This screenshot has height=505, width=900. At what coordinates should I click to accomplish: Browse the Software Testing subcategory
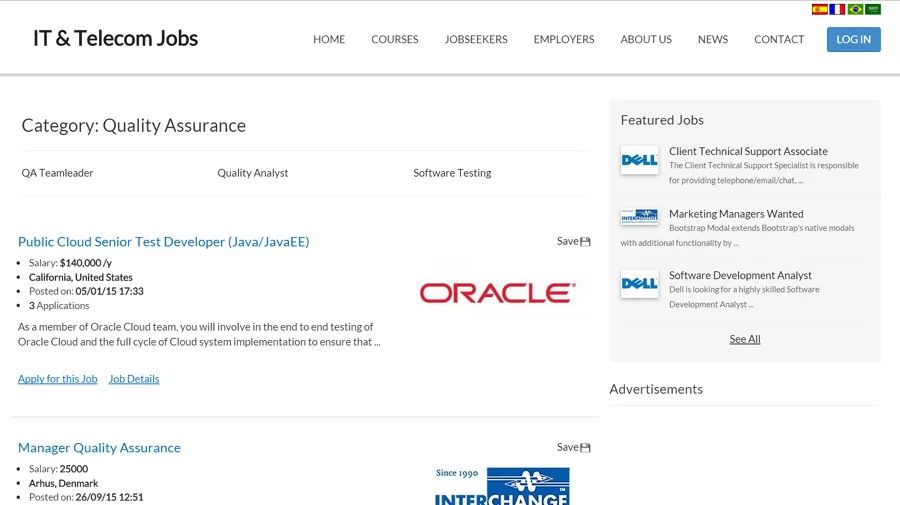[452, 173]
